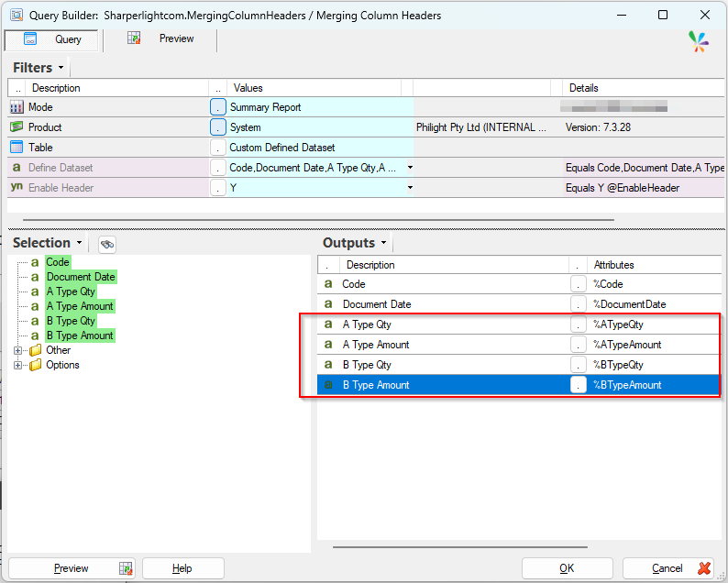
Task: Select A Type Qty in Selection tree
Action: point(71,292)
